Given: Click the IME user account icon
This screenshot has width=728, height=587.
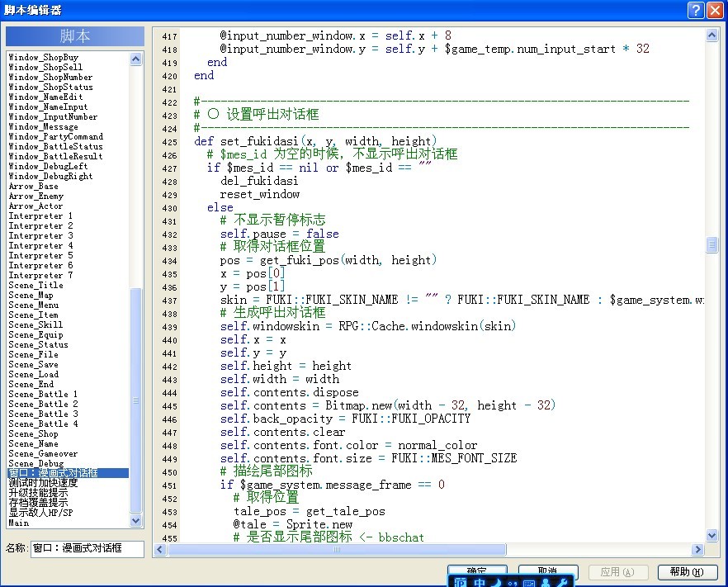Looking at the screenshot, I should point(546,582).
